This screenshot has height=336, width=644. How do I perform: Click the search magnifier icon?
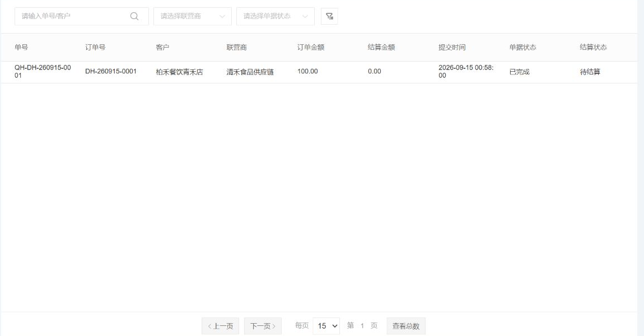coord(134,16)
